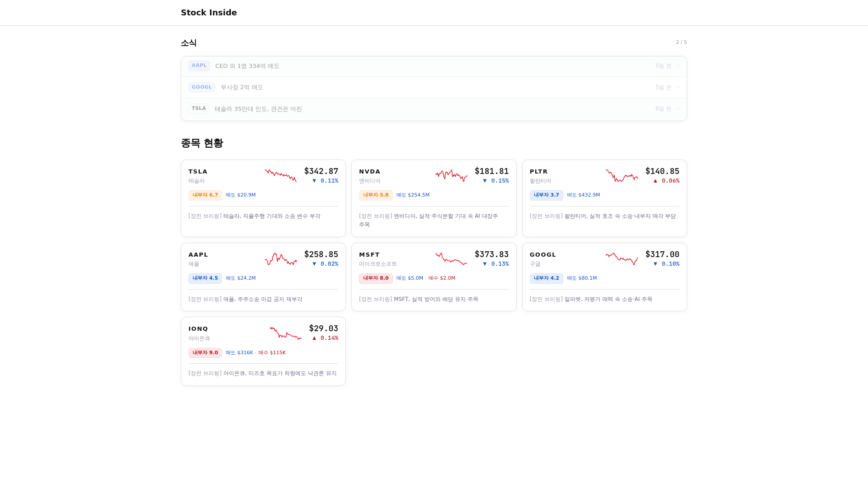The width and height of the screenshot is (868, 488).
Task: Open the GOOGL sparkline chart
Action: pos(622,258)
